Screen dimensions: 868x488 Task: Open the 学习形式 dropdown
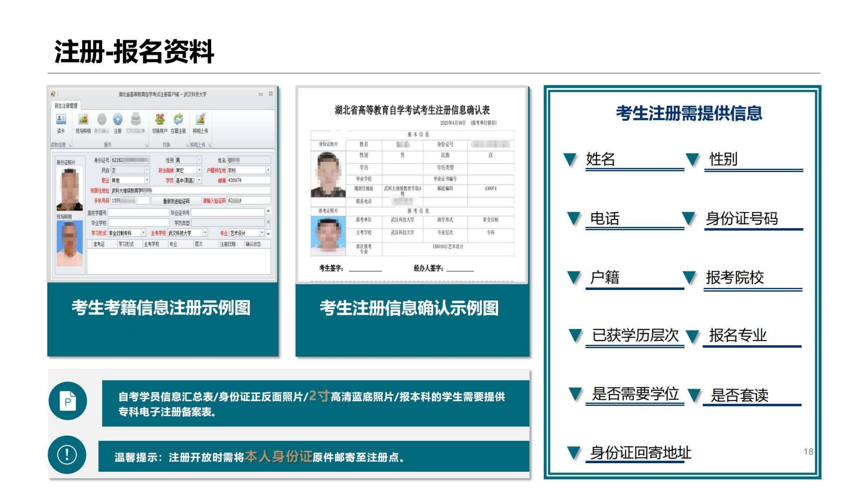(143, 233)
